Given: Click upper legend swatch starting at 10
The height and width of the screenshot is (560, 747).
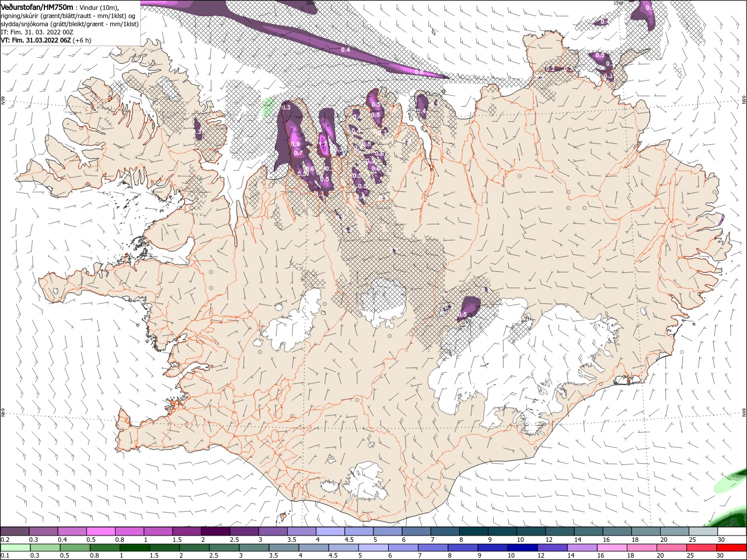Looking at the screenshot, I should [x=530, y=531].
